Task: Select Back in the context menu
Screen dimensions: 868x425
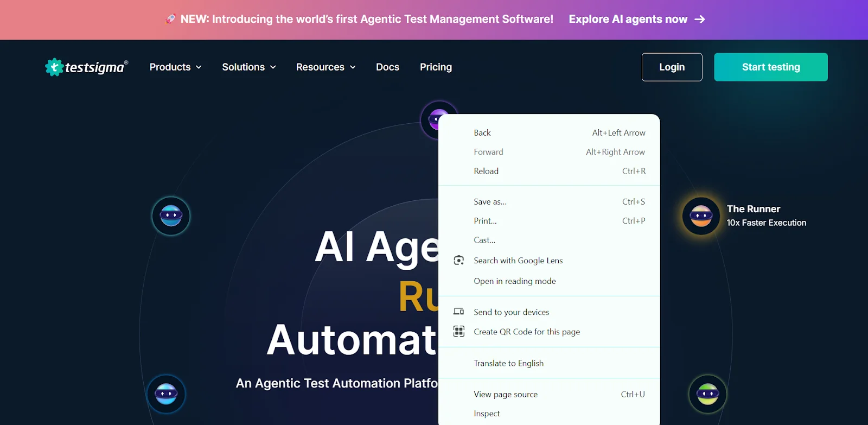Action: pyautogui.click(x=549, y=132)
